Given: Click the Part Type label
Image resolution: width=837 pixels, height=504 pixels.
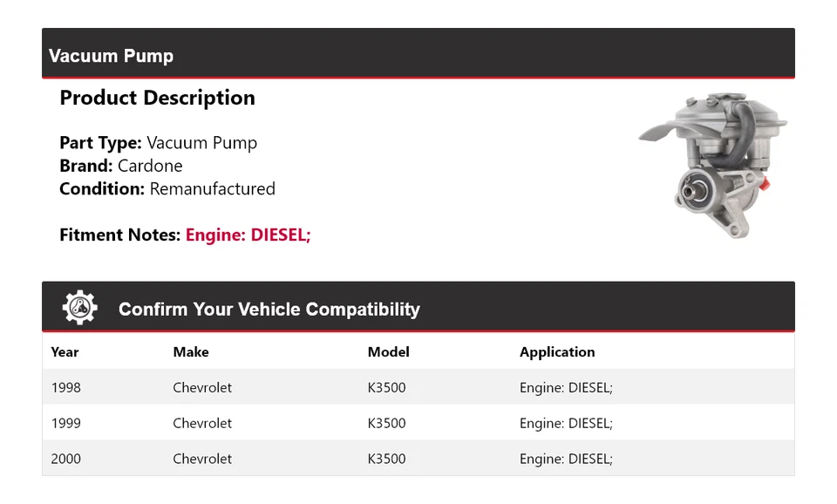Looking at the screenshot, I should click(100, 143).
